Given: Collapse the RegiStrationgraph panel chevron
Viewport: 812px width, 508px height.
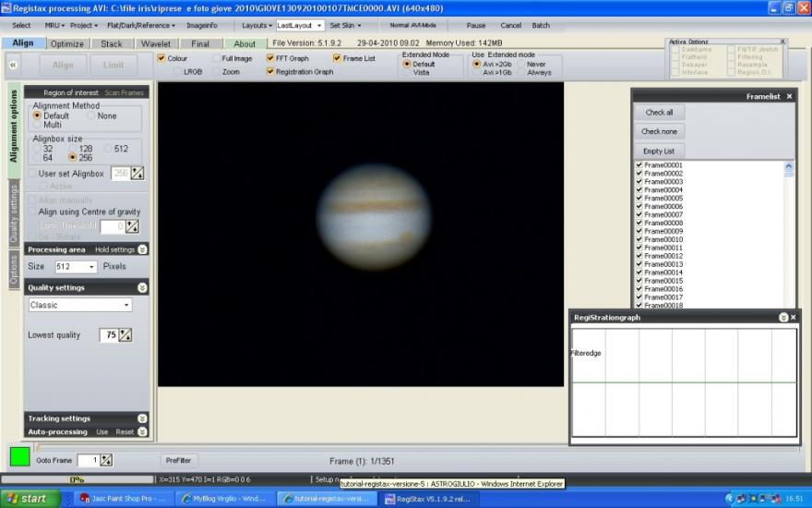Looking at the screenshot, I should [x=783, y=317].
